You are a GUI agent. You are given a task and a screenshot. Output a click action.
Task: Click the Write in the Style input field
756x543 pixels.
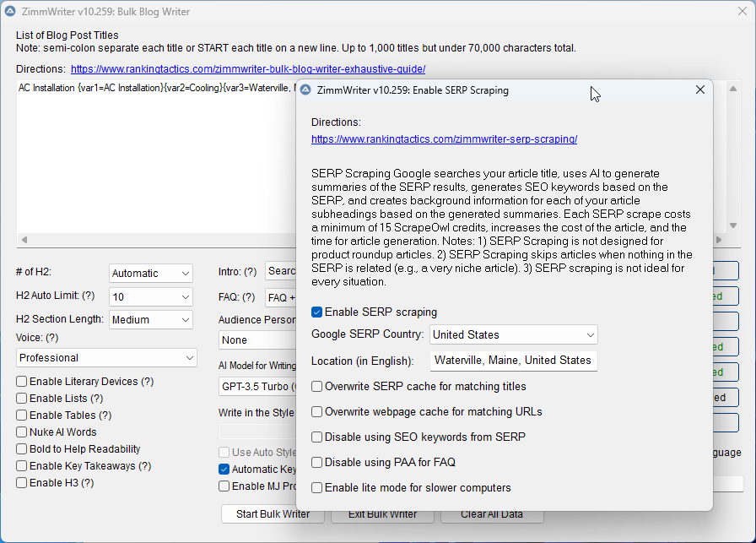(257, 432)
